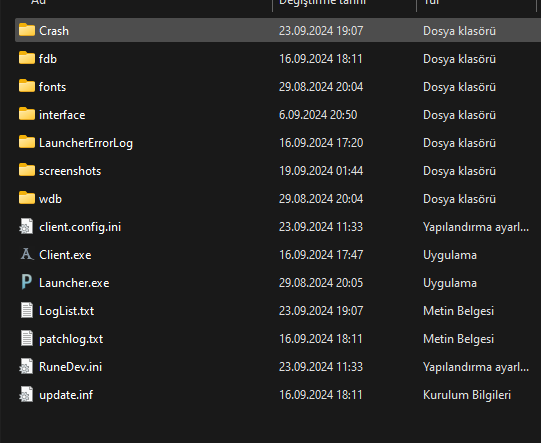
Task: Select Launcher.exe date 29.08.2024 20:05
Action: 321,283
